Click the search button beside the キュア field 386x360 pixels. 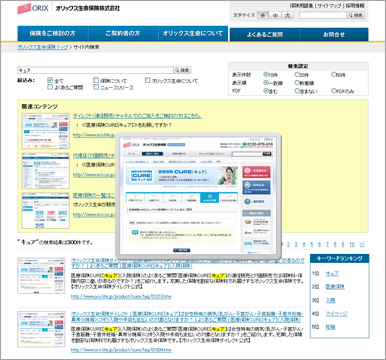[182, 70]
